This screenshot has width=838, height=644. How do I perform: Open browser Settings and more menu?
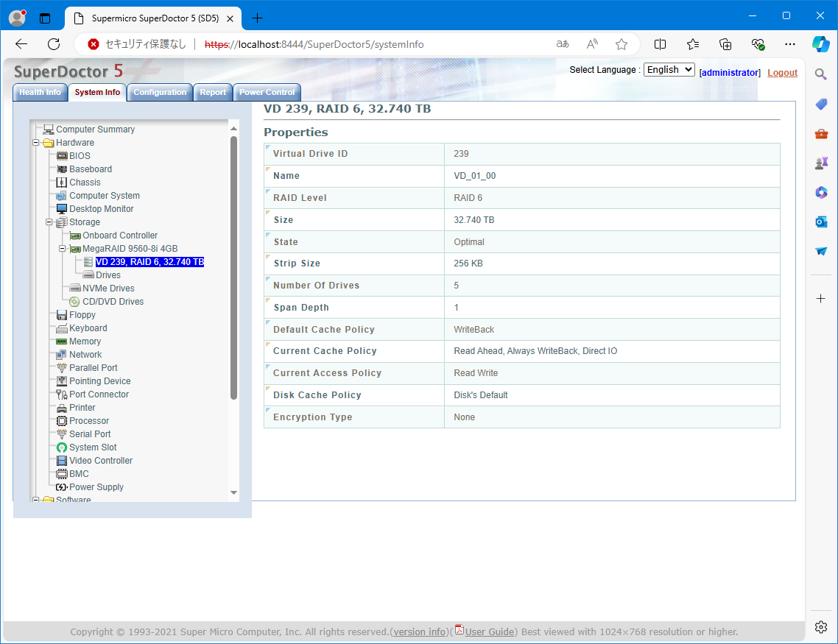(x=790, y=44)
